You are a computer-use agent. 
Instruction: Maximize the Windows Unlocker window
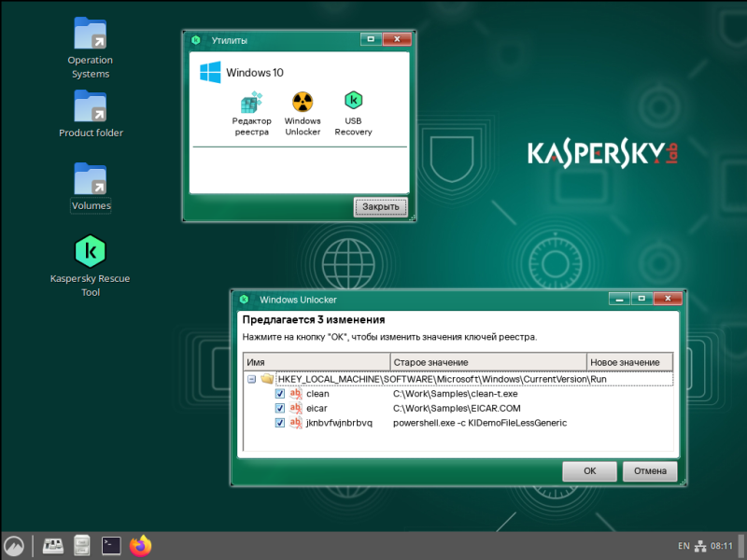tap(641, 299)
